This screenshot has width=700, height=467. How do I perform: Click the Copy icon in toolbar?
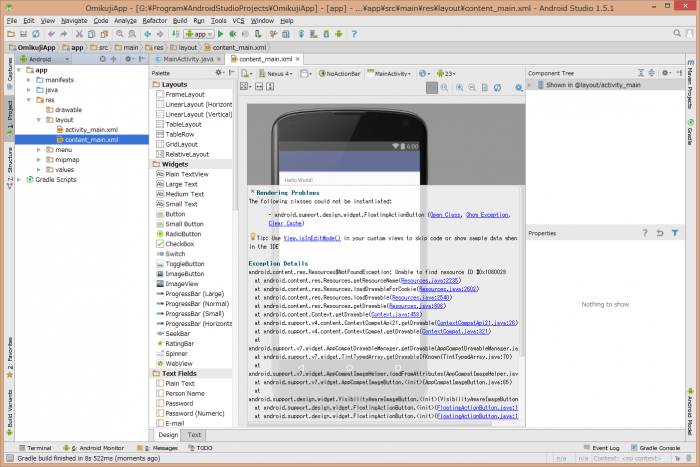click(92, 34)
